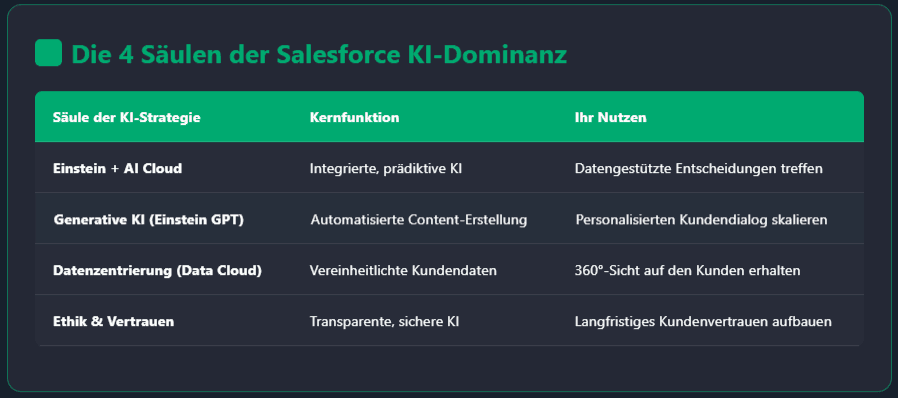Image resolution: width=898 pixels, height=398 pixels.
Task: Click cell '360°-Sicht auf den Kunden erhalten'
Action: click(x=687, y=271)
